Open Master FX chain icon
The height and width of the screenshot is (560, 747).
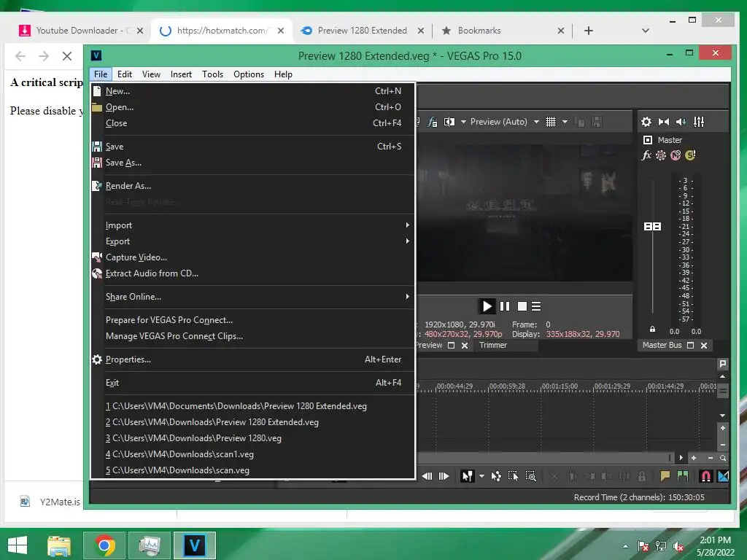(646, 155)
